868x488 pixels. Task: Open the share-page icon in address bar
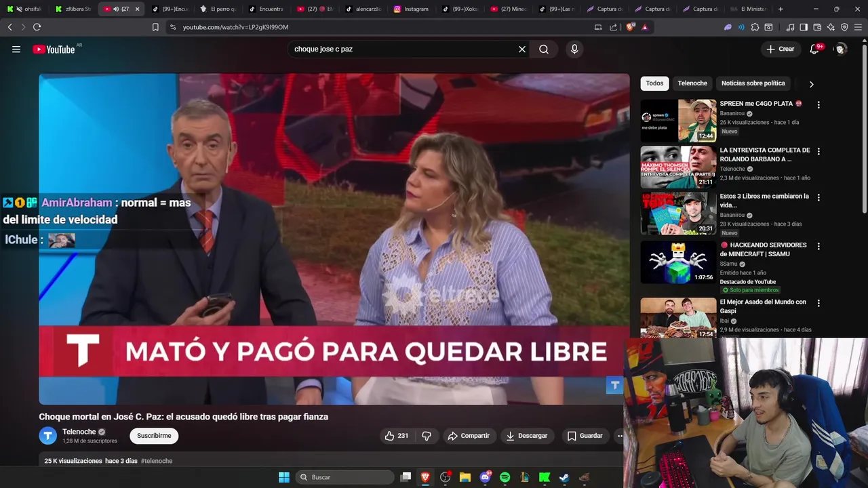tap(614, 27)
